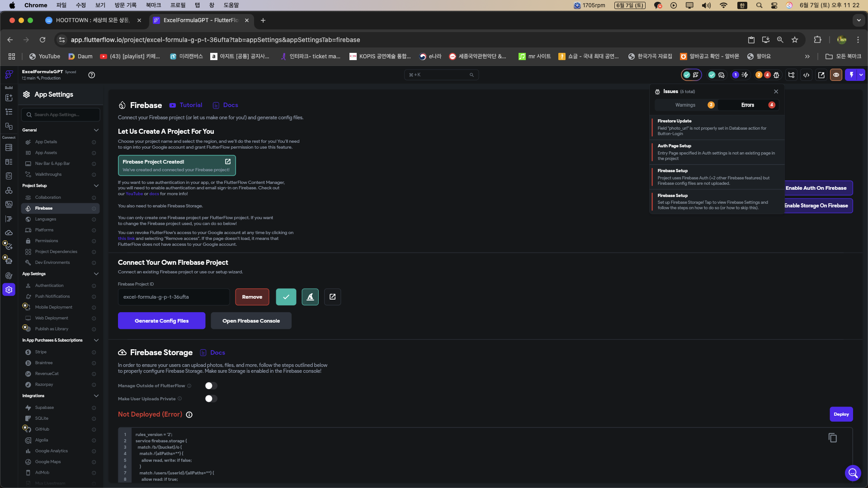The width and height of the screenshot is (868, 488).
Task: Open the Theme Settings palette icon in rail
Action: coord(9,276)
